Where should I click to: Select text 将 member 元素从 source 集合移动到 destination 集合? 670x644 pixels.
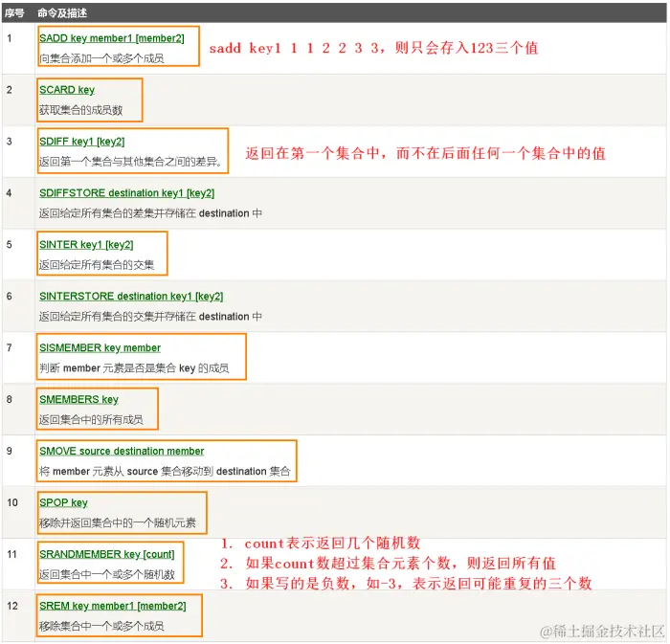click(165, 472)
